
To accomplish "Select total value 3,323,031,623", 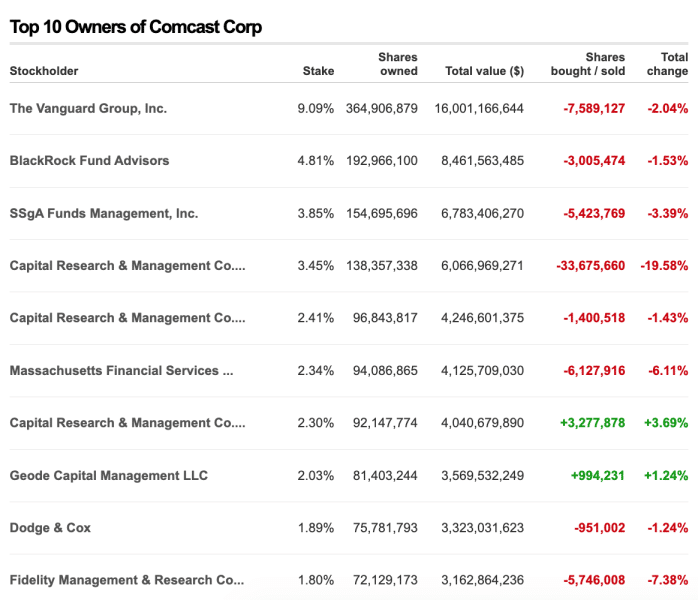I will tap(483, 527).
